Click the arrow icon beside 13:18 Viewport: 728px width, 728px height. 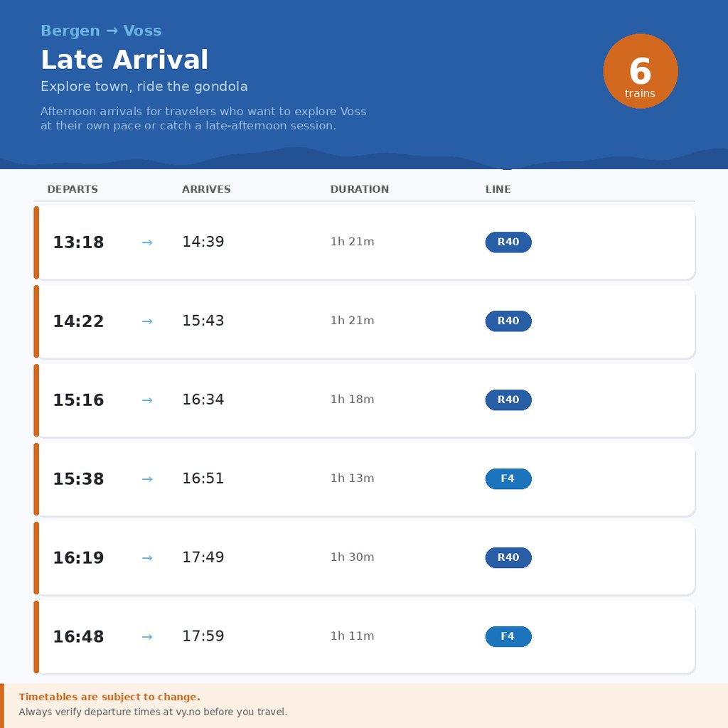[x=147, y=242]
